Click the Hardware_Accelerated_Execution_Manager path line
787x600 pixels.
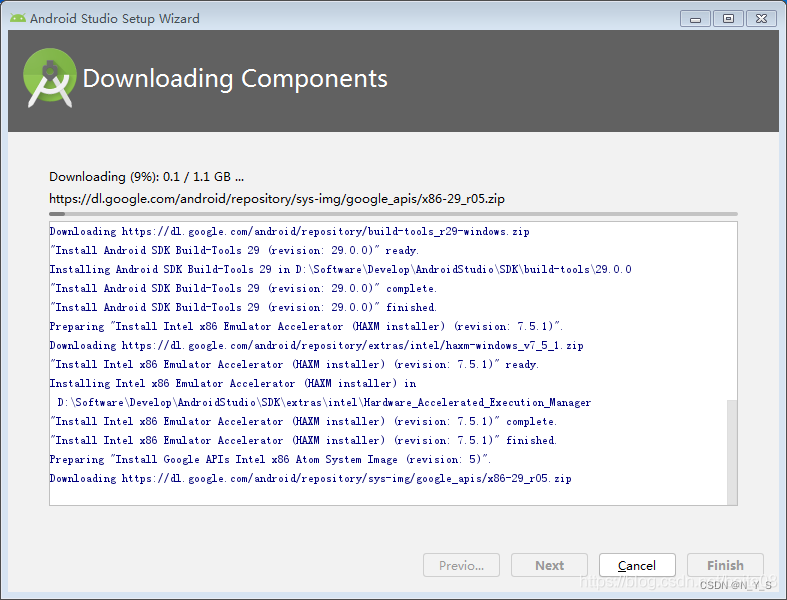tap(324, 403)
